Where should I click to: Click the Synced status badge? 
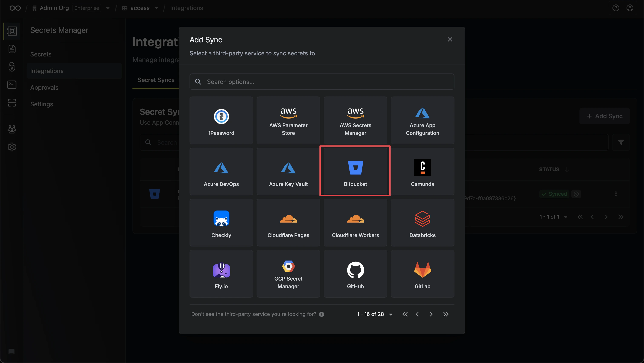554,194
